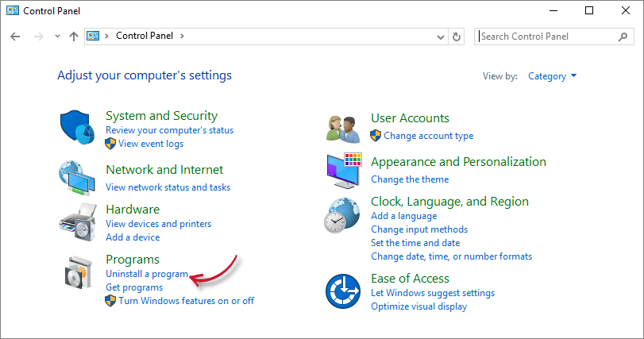Expand the chevron before Control Panel breadcrumb
The height and width of the screenshot is (339, 644).
coord(106,36)
